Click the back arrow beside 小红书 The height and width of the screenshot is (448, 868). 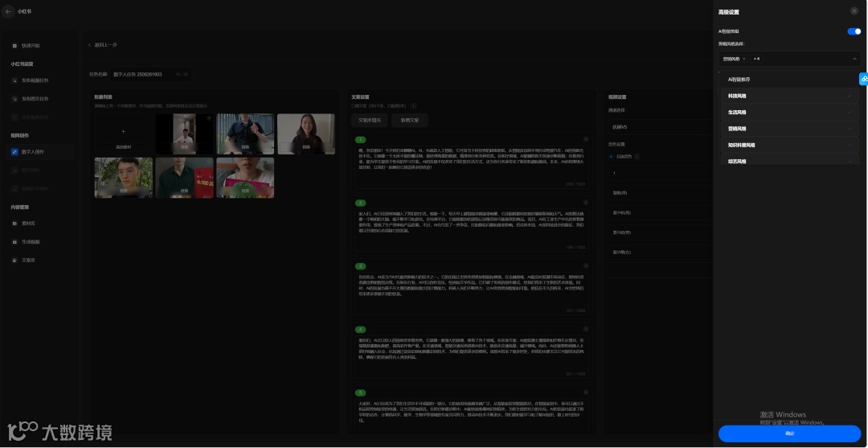pos(8,11)
